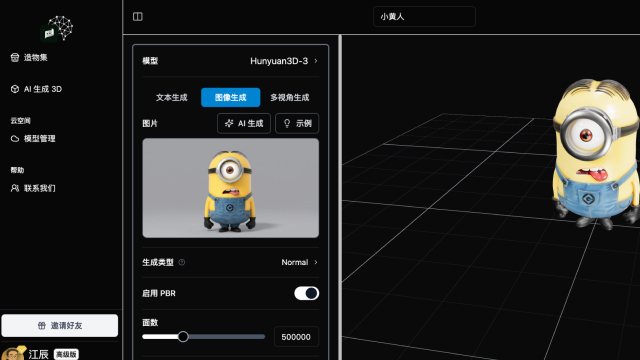Click the AI 生成 image button
The width and height of the screenshot is (640, 360).
point(244,123)
